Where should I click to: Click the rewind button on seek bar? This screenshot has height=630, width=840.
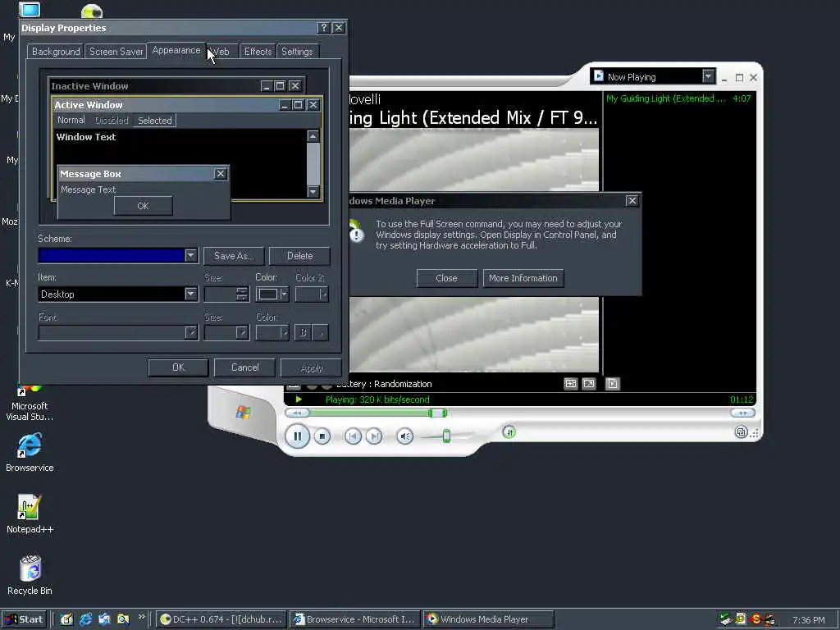(297, 413)
